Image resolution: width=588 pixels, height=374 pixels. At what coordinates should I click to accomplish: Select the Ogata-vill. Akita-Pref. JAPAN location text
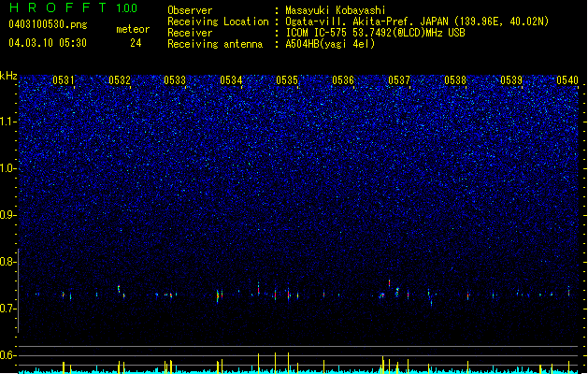coord(417,22)
